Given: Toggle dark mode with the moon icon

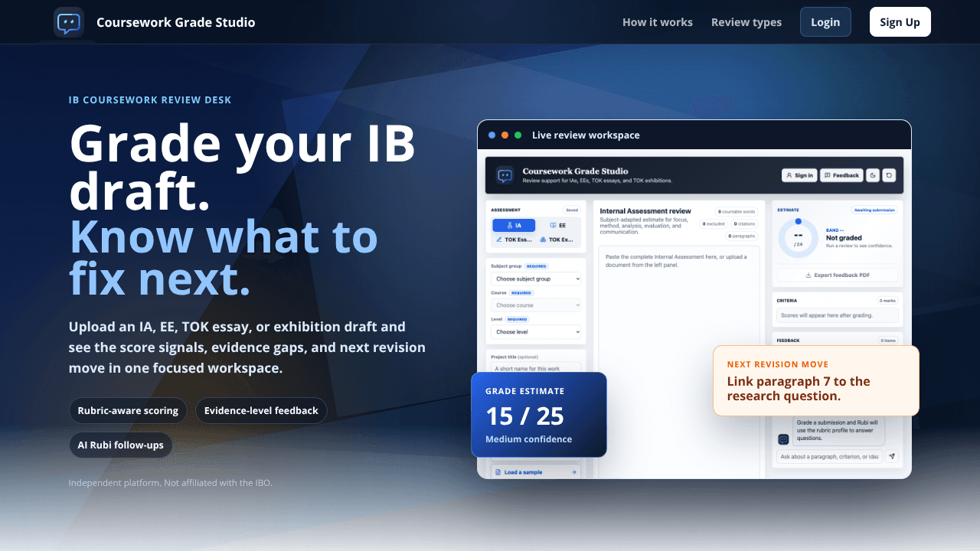Looking at the screenshot, I should pos(874,175).
